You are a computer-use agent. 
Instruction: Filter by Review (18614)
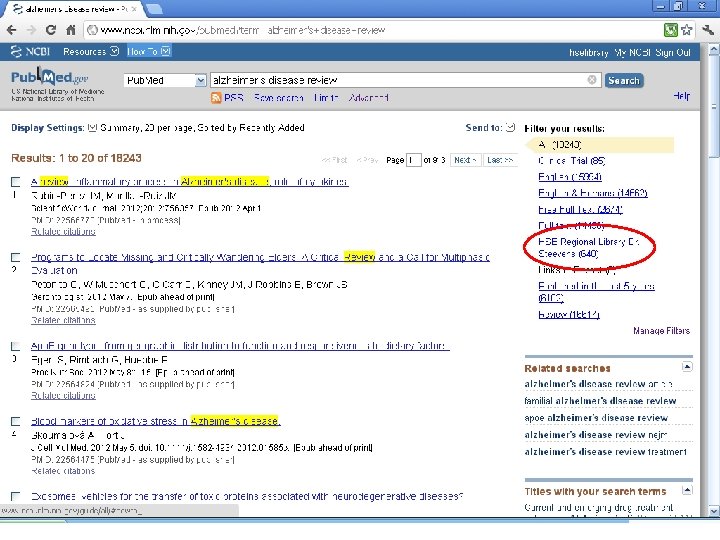(569, 315)
